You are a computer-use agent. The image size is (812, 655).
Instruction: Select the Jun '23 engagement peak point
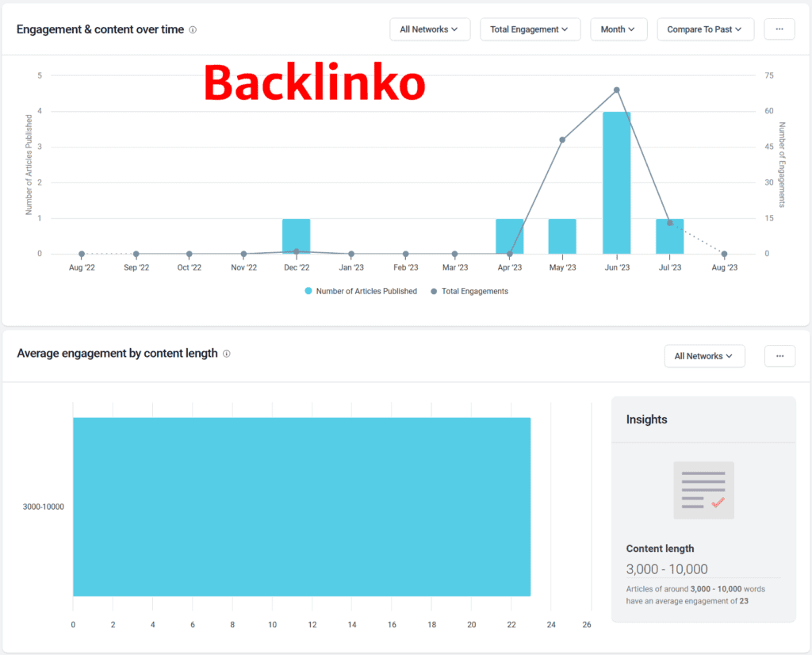pos(616,90)
